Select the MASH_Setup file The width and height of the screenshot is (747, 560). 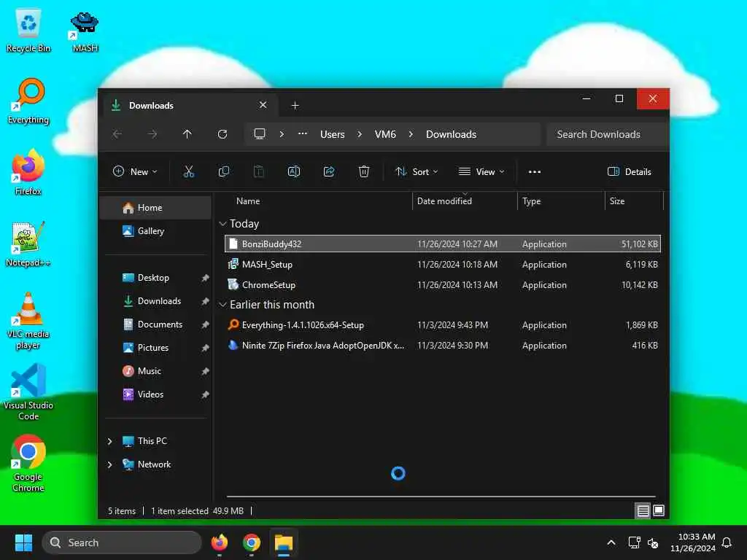(443, 264)
